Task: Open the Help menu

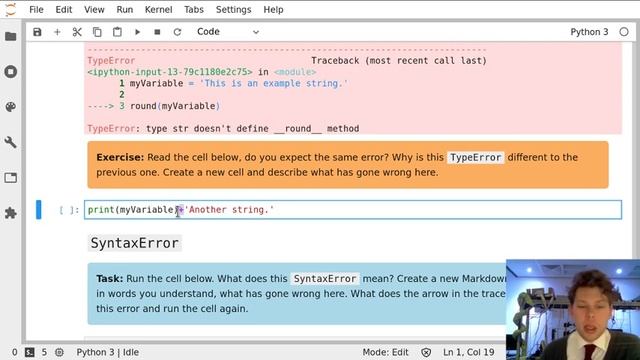Action: click(x=273, y=9)
